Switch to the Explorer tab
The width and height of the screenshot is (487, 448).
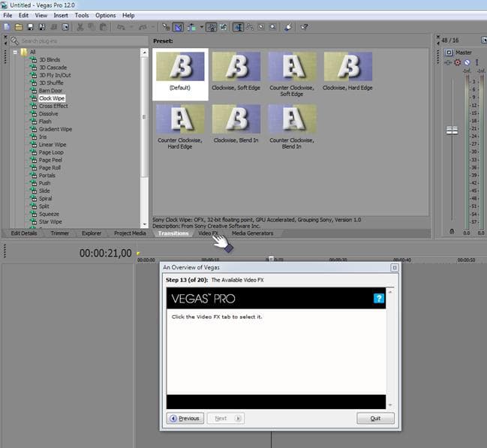click(x=92, y=233)
